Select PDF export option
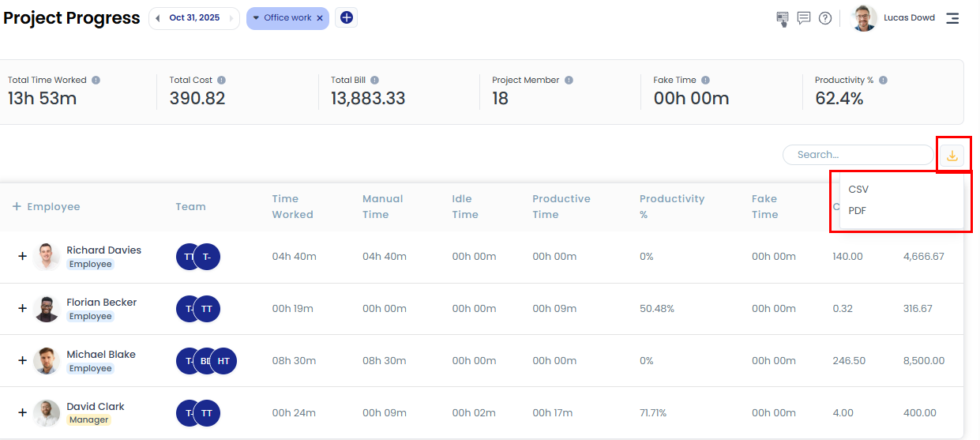This screenshot has height=440, width=980. pos(858,211)
